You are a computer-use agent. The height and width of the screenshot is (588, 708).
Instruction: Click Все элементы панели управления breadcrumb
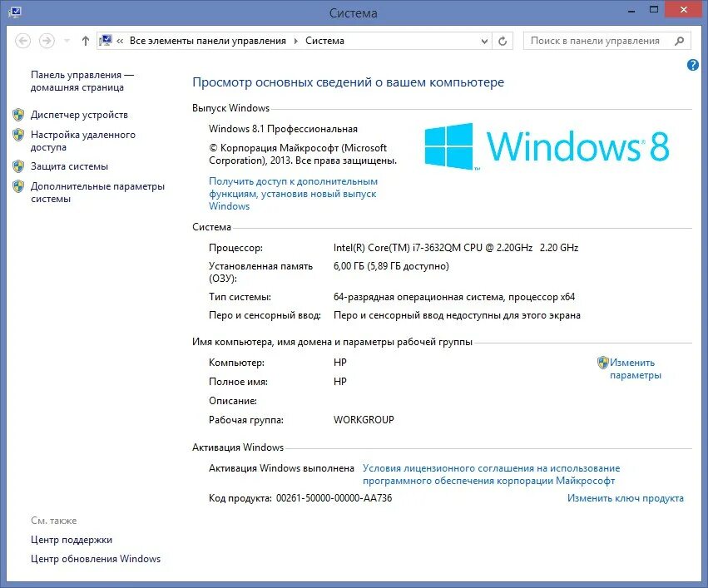coord(208,41)
